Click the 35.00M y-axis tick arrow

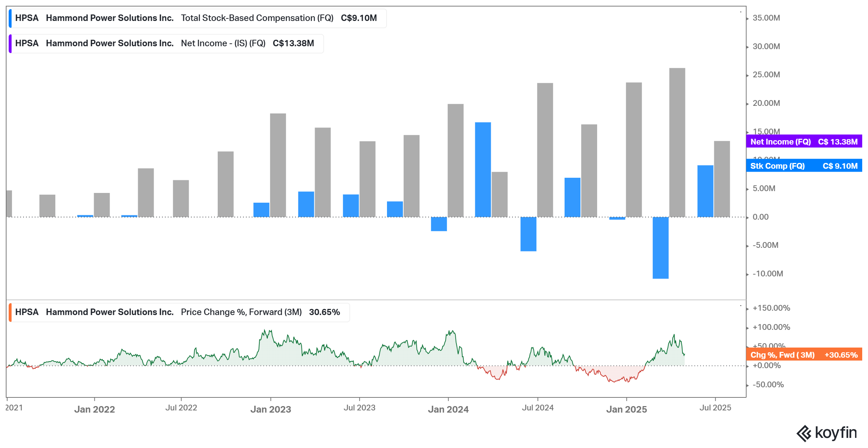748,19
